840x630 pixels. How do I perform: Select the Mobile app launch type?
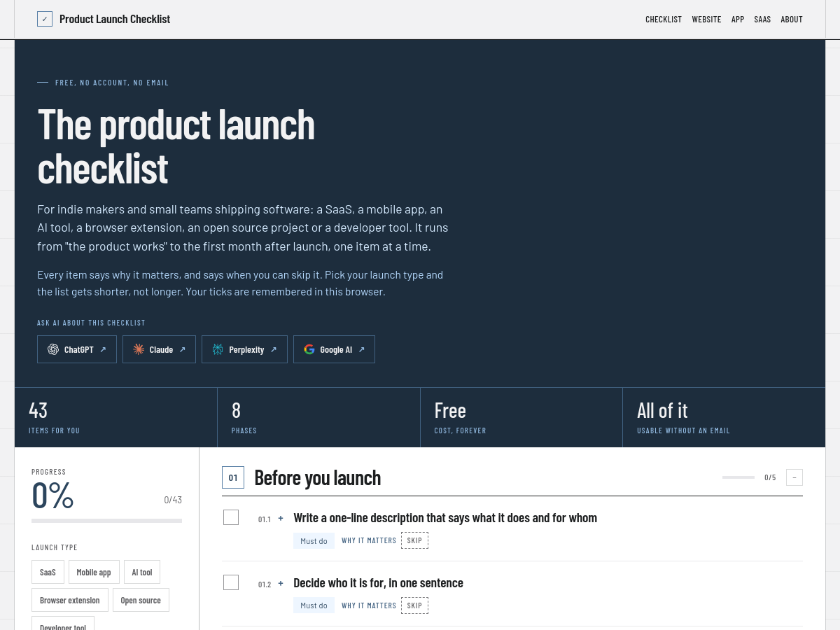(x=94, y=572)
